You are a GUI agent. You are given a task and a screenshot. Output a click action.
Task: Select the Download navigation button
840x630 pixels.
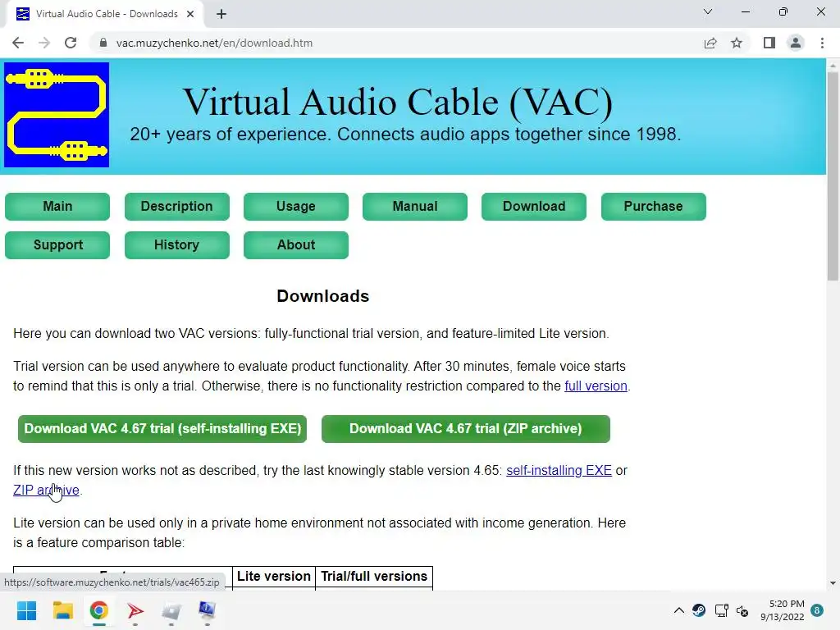pos(534,206)
